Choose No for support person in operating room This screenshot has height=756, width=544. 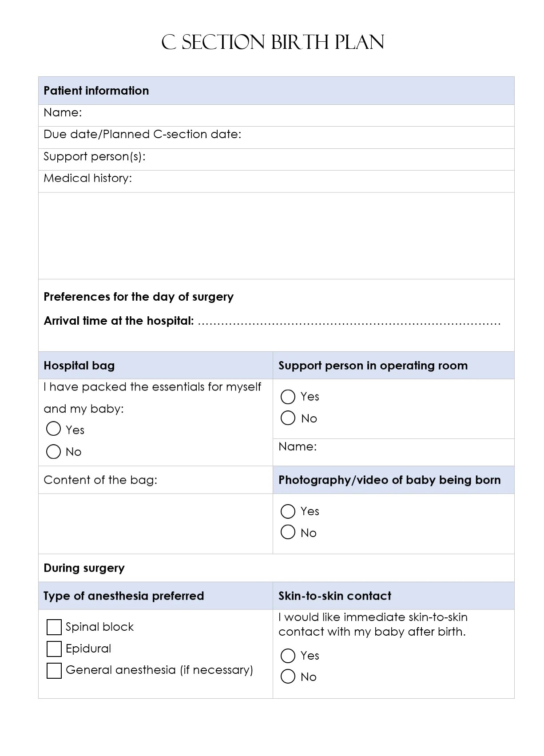coord(288,418)
